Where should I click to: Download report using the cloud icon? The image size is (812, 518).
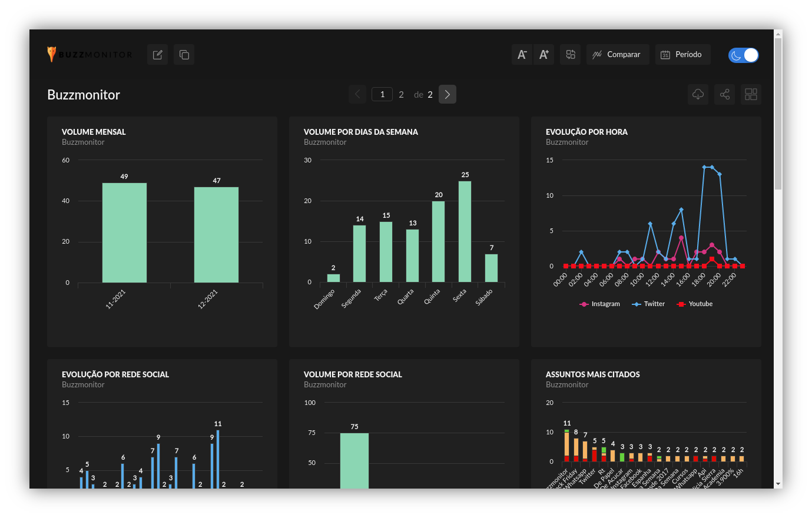(x=698, y=94)
